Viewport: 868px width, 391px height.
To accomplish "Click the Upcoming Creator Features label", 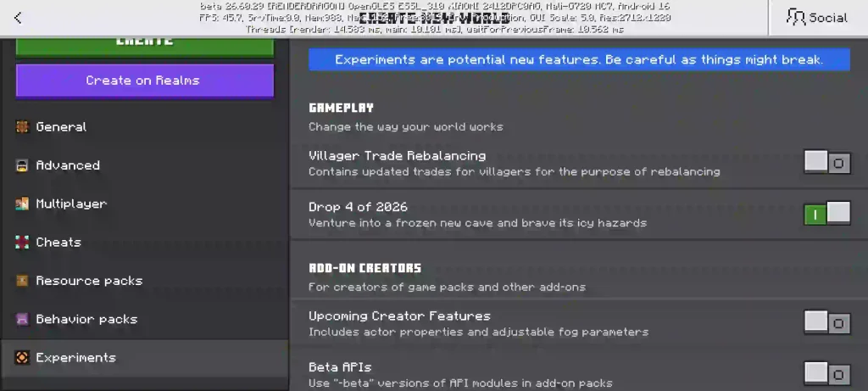I will pyautogui.click(x=399, y=316).
